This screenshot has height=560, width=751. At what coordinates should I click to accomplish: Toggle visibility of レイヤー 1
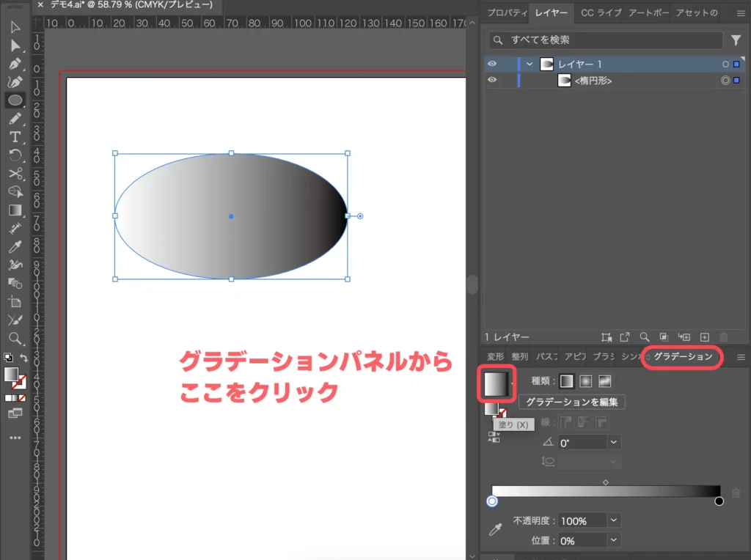pyautogui.click(x=492, y=64)
